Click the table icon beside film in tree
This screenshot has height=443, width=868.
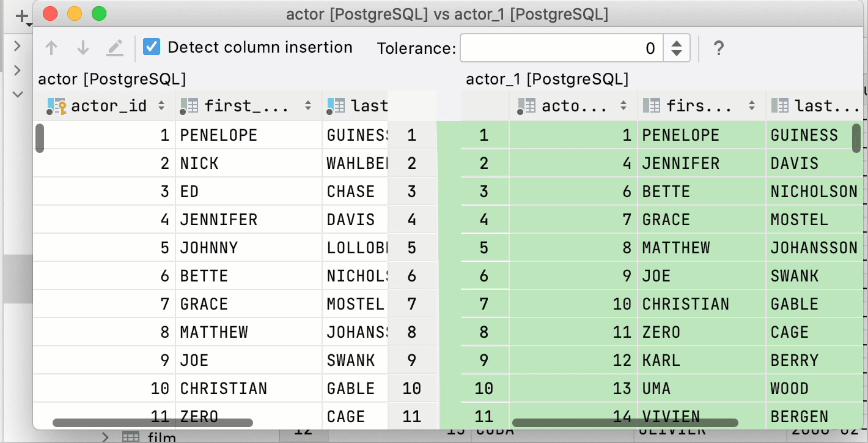(130, 436)
